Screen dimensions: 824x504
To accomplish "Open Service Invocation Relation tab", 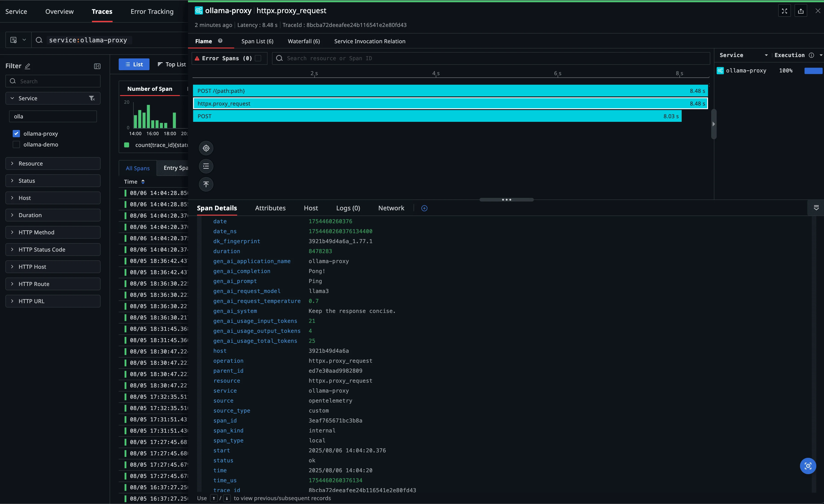I will point(369,41).
